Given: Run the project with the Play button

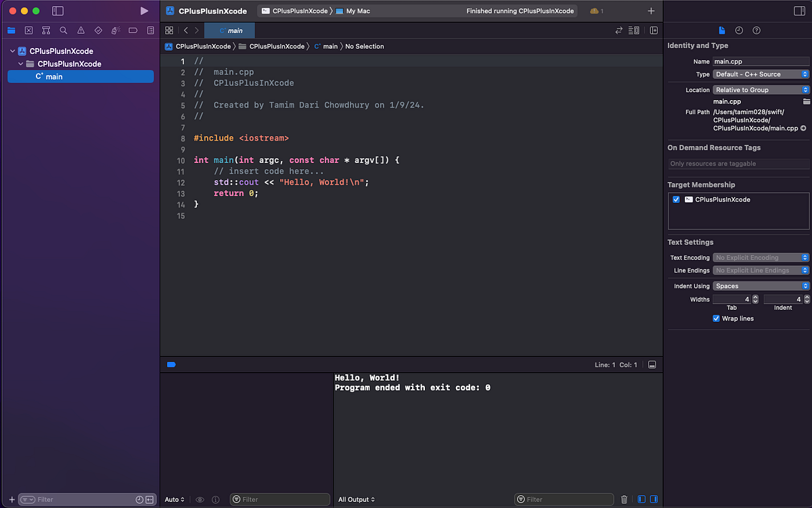Looking at the screenshot, I should (143, 10).
